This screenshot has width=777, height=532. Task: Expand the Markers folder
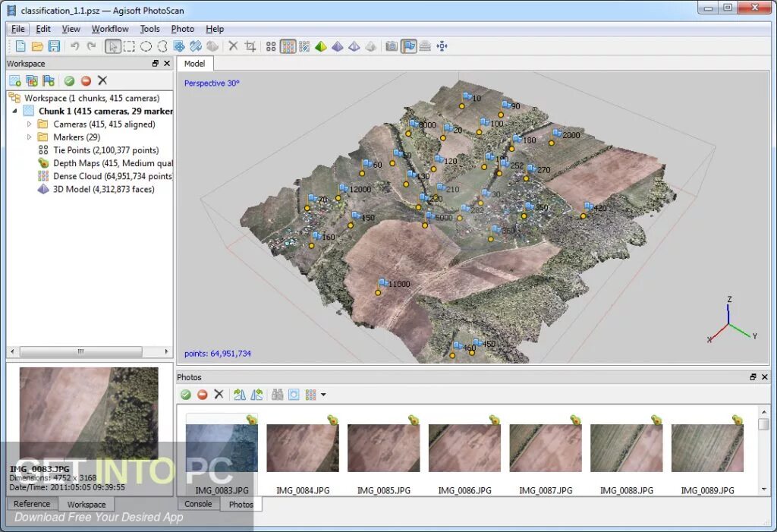[29, 137]
